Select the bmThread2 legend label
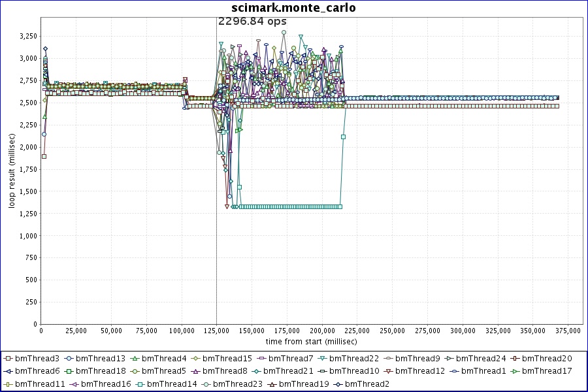 coord(367,384)
